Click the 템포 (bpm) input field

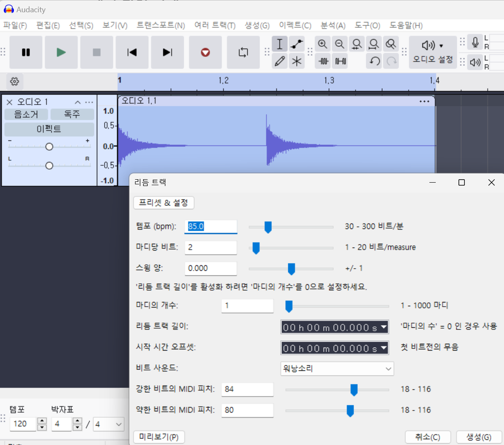211,227
